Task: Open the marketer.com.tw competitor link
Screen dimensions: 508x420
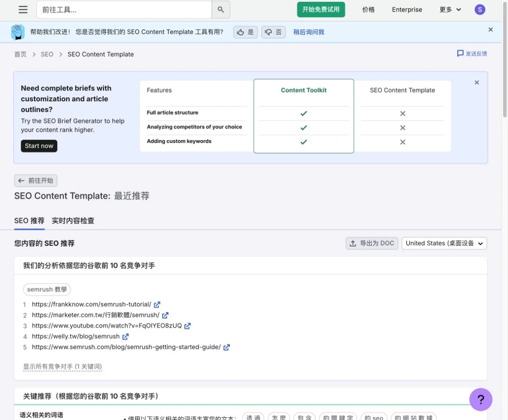Action: coord(95,315)
